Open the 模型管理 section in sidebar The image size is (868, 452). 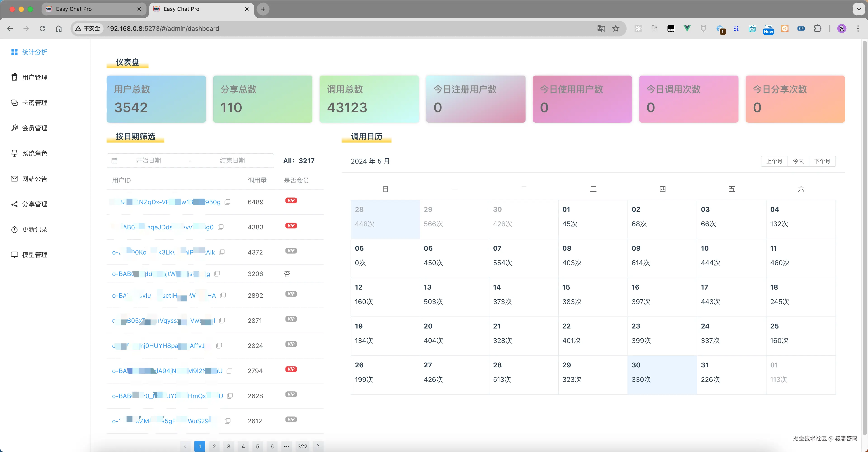click(x=35, y=255)
